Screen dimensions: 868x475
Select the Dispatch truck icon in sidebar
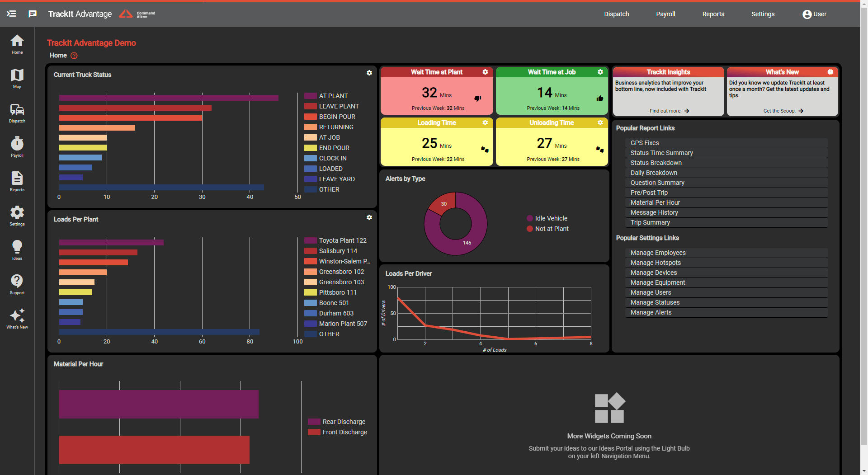click(x=17, y=112)
